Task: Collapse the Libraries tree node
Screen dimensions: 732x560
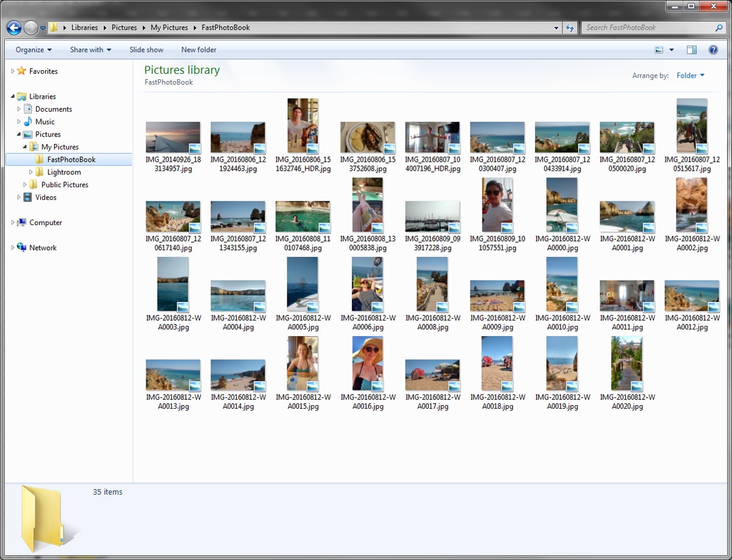Action: (12, 96)
